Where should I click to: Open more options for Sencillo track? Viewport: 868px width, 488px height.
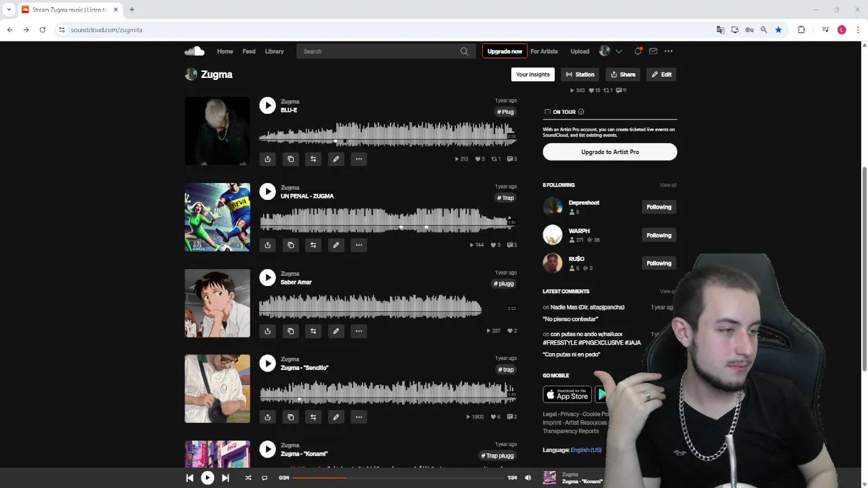pyautogui.click(x=359, y=417)
